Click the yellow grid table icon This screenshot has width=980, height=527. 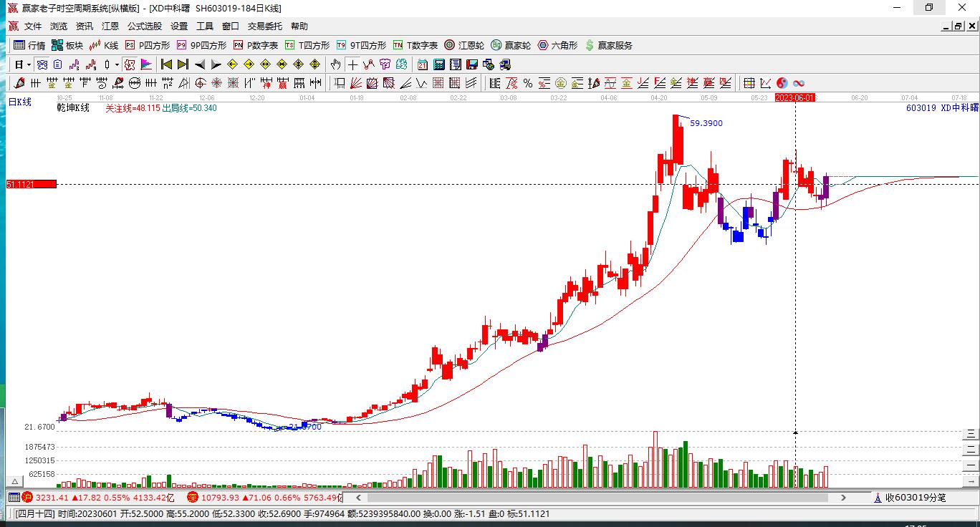(x=749, y=83)
